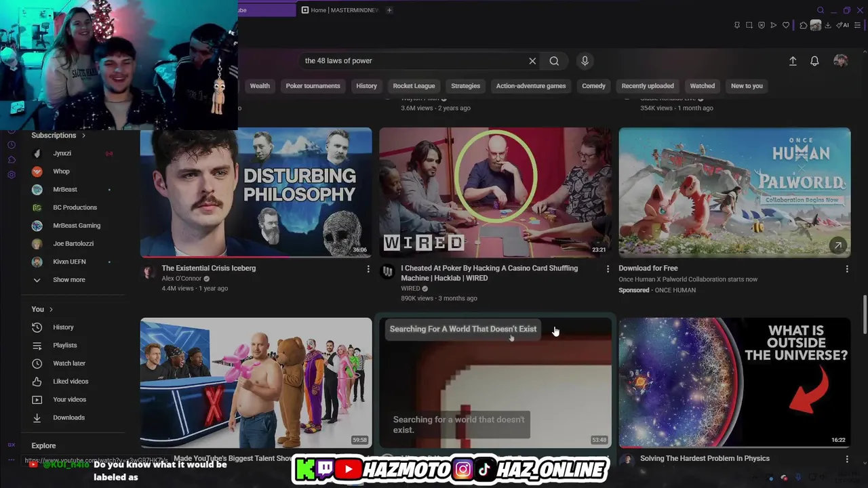Open new tab with plus button
Viewport: 868px width, 488px height.
[x=389, y=10]
